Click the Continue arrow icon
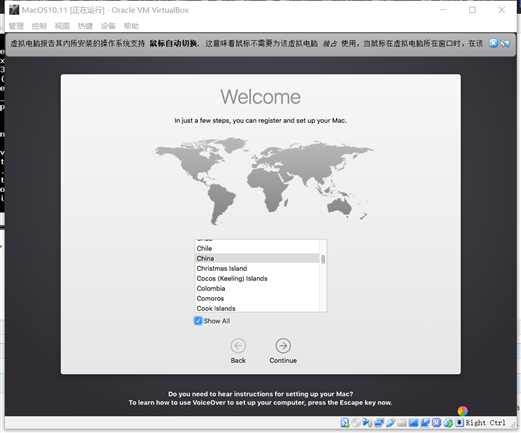 (x=283, y=346)
